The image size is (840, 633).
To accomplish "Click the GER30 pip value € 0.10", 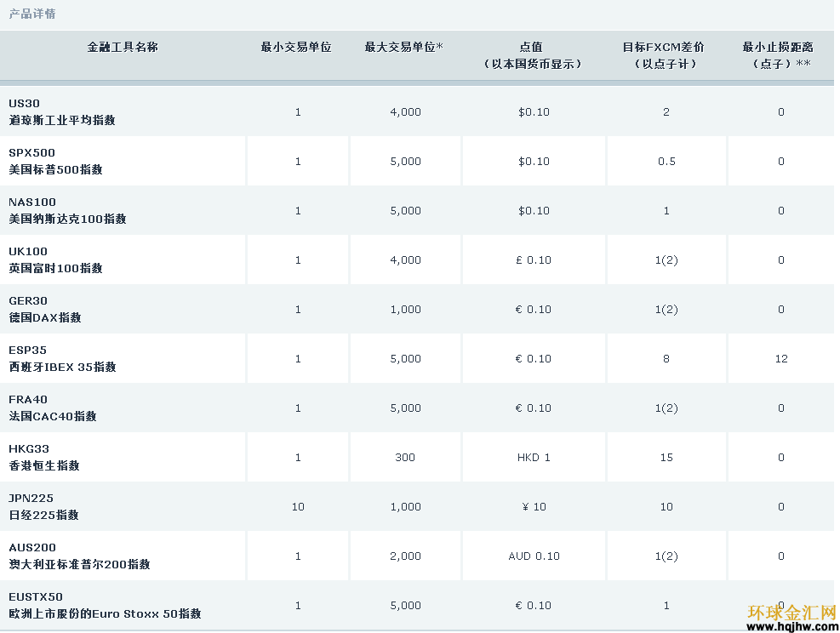I will [x=534, y=309].
